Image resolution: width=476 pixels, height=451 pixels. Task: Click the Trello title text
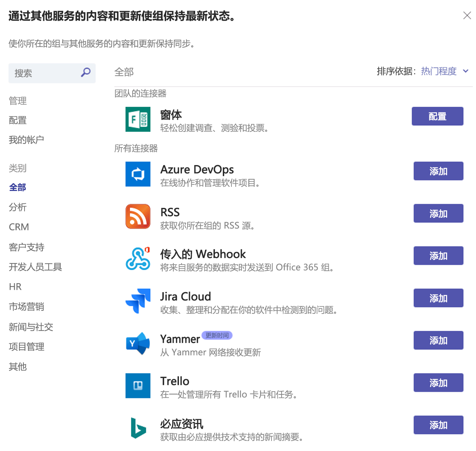coord(175,381)
